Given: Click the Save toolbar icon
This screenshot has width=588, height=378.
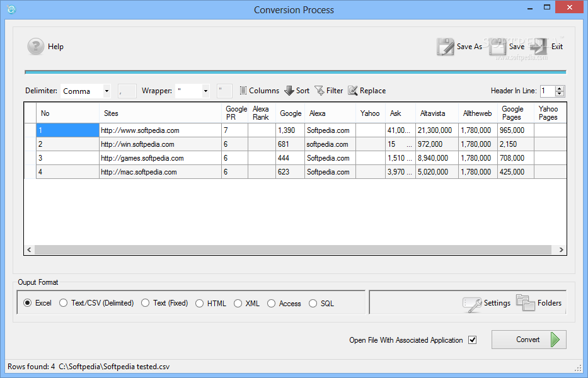Looking at the screenshot, I should (x=498, y=47).
